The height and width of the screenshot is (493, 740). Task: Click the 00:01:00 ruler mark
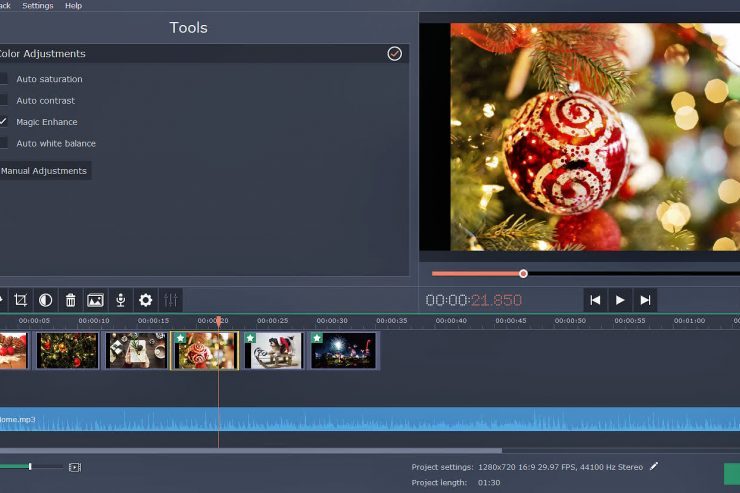pyautogui.click(x=690, y=320)
